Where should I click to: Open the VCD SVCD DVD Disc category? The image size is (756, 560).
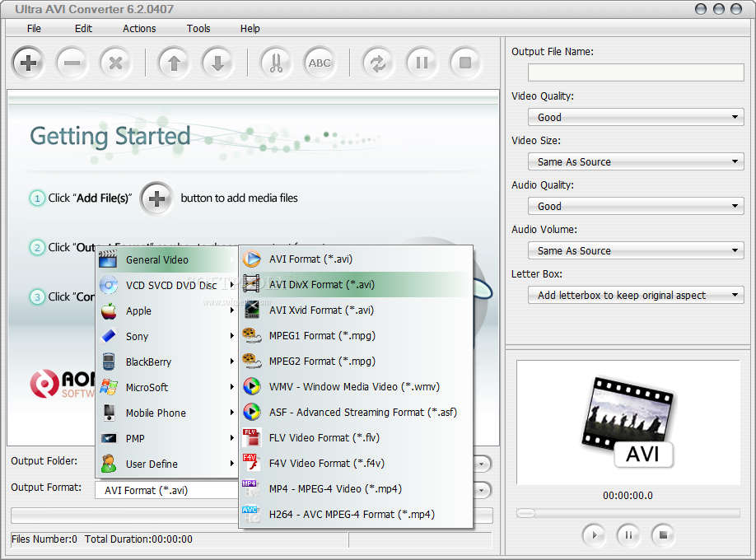[x=167, y=285]
